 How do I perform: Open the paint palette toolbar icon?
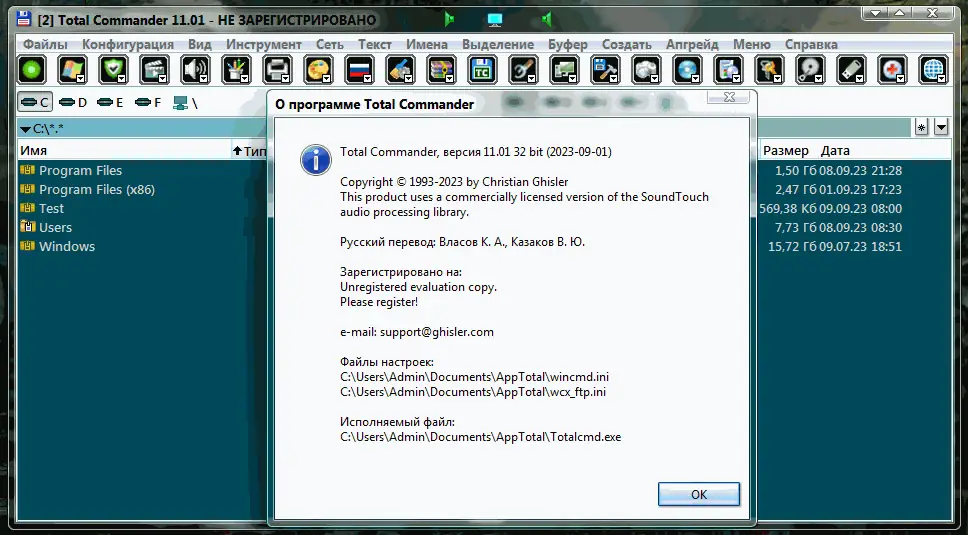319,70
